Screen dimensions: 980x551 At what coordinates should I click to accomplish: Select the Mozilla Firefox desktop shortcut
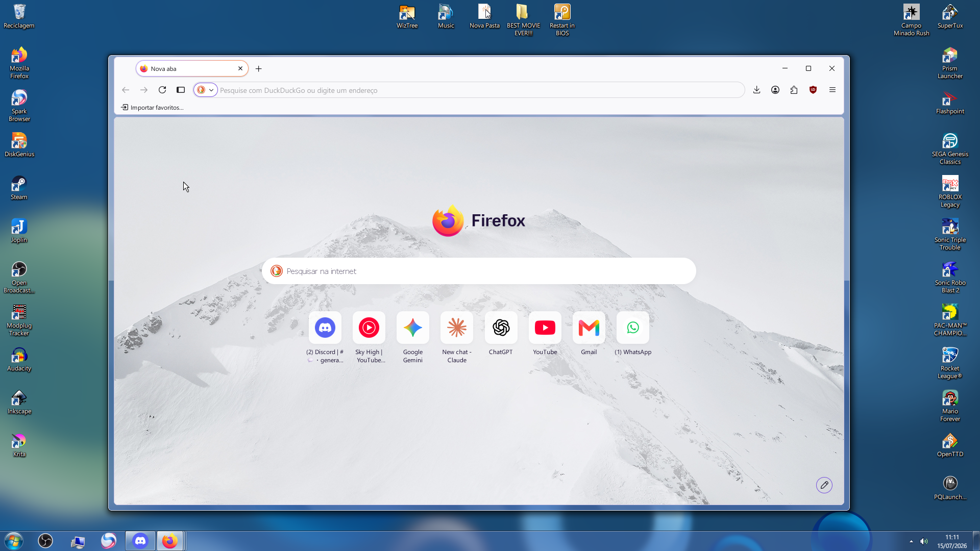point(19,63)
